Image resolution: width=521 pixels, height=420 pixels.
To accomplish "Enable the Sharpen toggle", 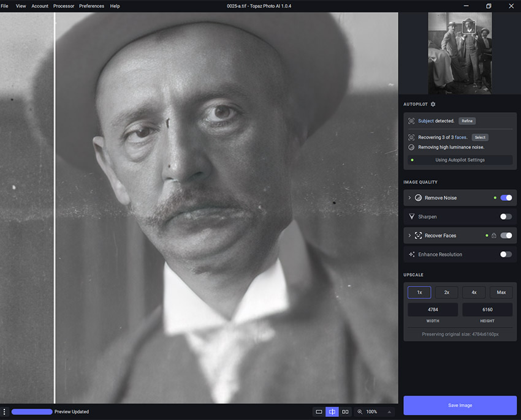I will (506, 216).
